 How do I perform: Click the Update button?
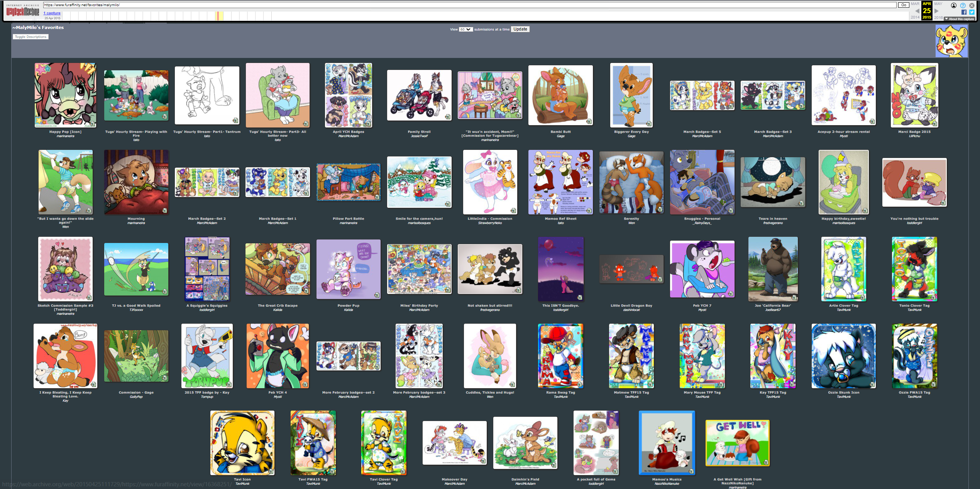520,29
